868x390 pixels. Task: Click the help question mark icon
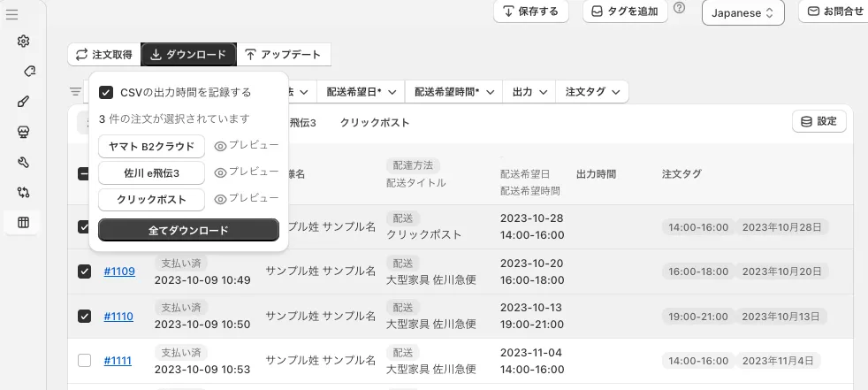(x=680, y=9)
